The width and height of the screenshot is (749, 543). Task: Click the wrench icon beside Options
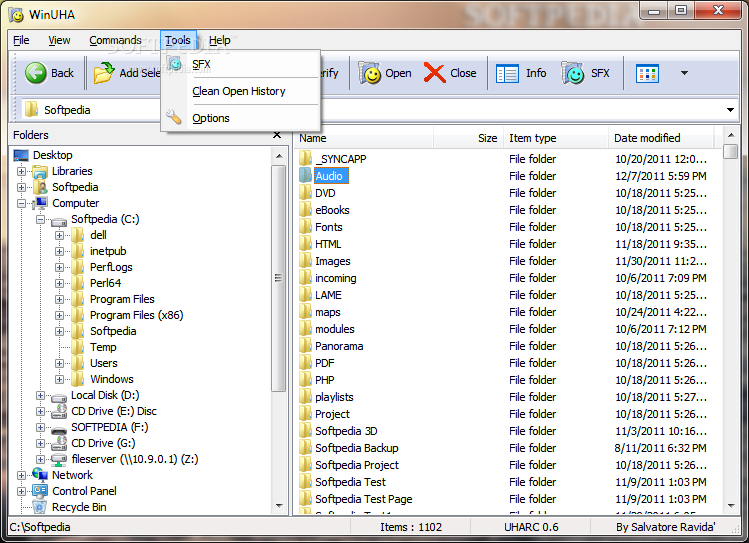point(174,117)
